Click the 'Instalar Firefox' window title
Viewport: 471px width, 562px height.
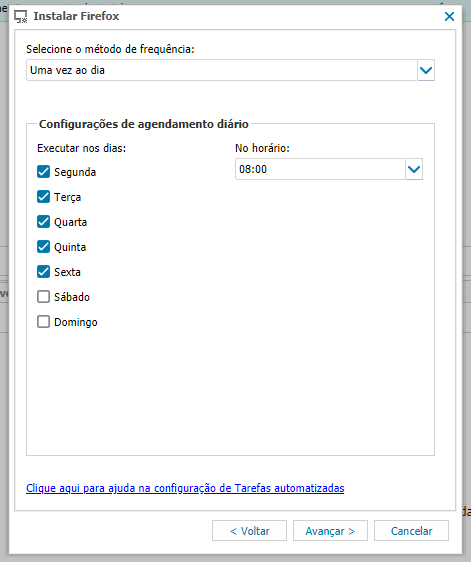[76, 16]
